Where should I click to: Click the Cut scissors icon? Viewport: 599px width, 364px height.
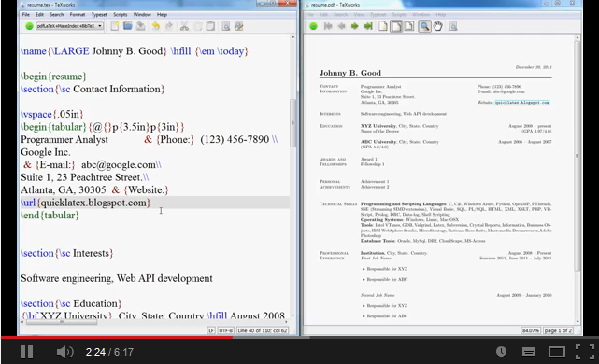(x=184, y=26)
